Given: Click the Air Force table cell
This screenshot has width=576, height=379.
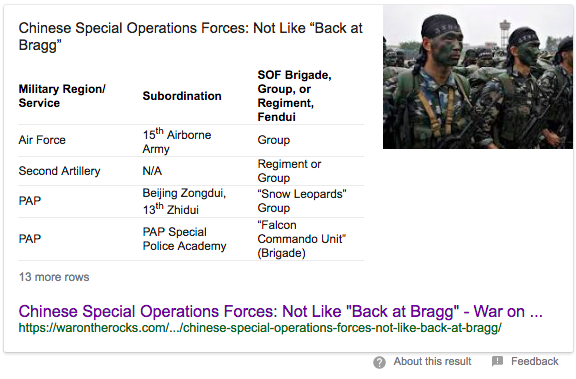Looking at the screenshot, I should 42,140.
